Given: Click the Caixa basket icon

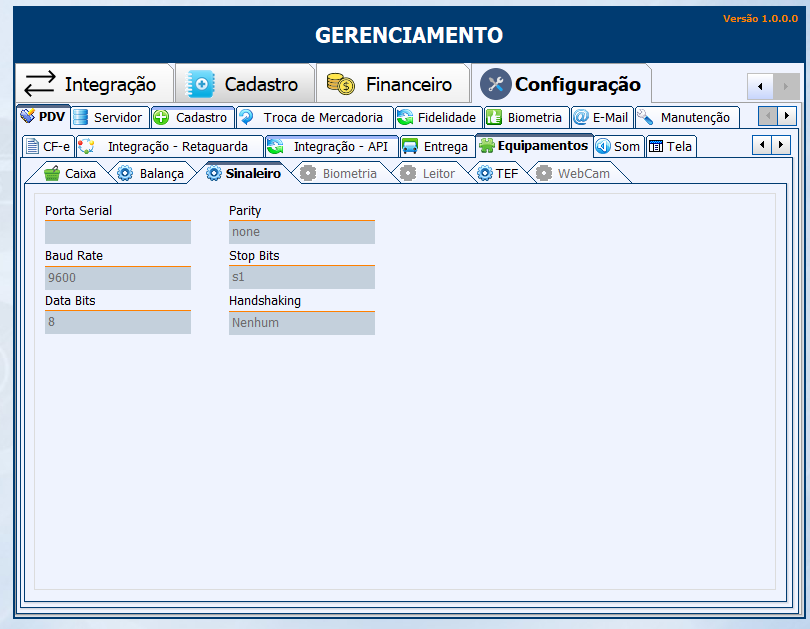Looking at the screenshot, I should point(52,173).
